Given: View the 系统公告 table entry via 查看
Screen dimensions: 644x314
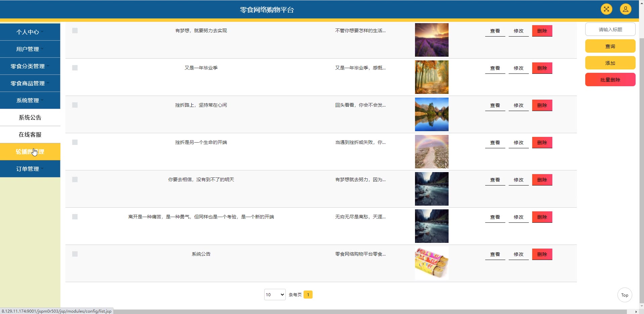Looking at the screenshot, I should (x=495, y=254).
